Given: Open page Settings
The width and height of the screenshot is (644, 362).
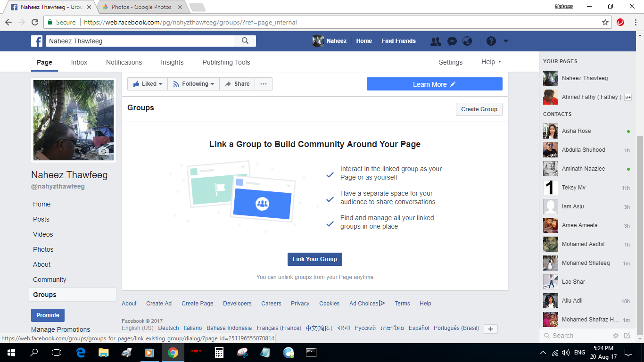Looking at the screenshot, I should [451, 62].
